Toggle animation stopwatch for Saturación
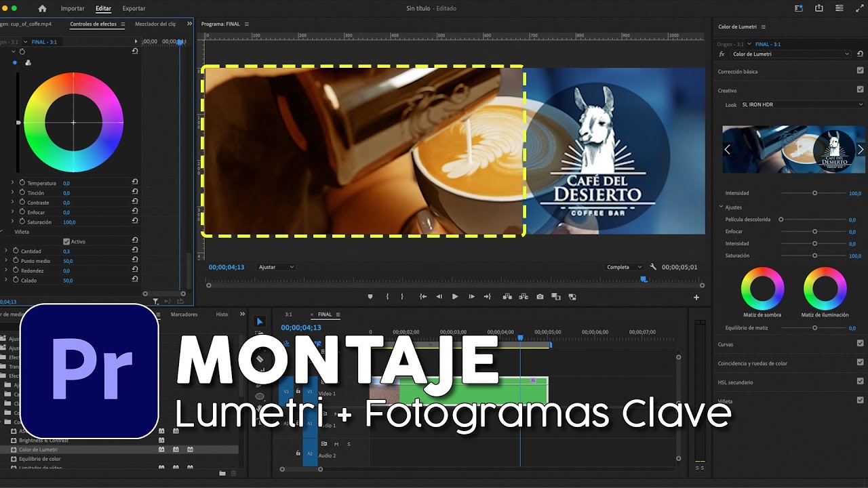The height and width of the screenshot is (488, 868). click(x=22, y=222)
